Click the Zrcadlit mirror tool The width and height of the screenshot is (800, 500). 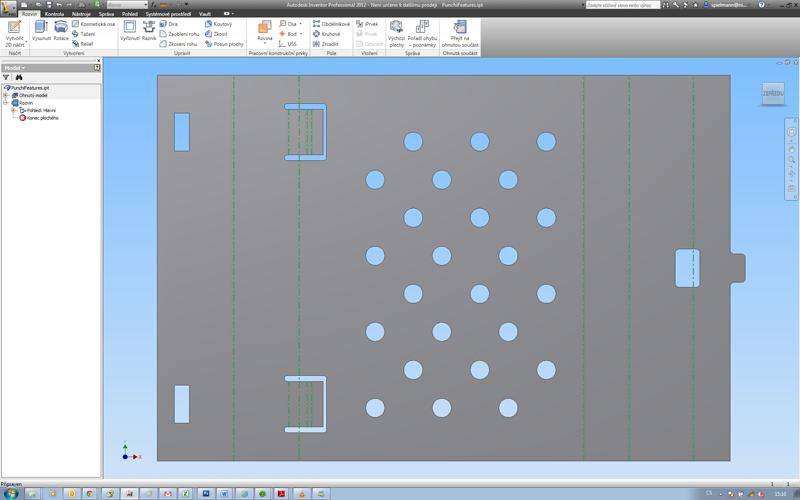pyautogui.click(x=326, y=44)
